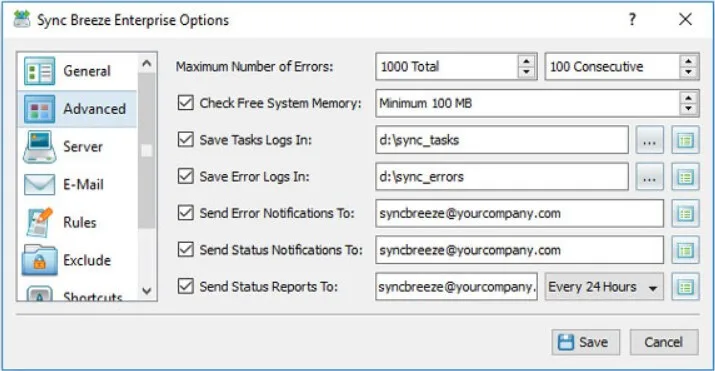Uncheck Check Free System Memory
The image size is (715, 371).
click(x=186, y=103)
